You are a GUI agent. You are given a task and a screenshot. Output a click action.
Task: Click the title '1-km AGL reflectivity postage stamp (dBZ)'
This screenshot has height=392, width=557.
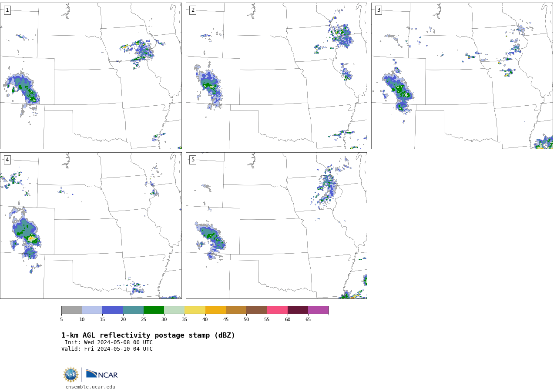pyautogui.click(x=148, y=335)
